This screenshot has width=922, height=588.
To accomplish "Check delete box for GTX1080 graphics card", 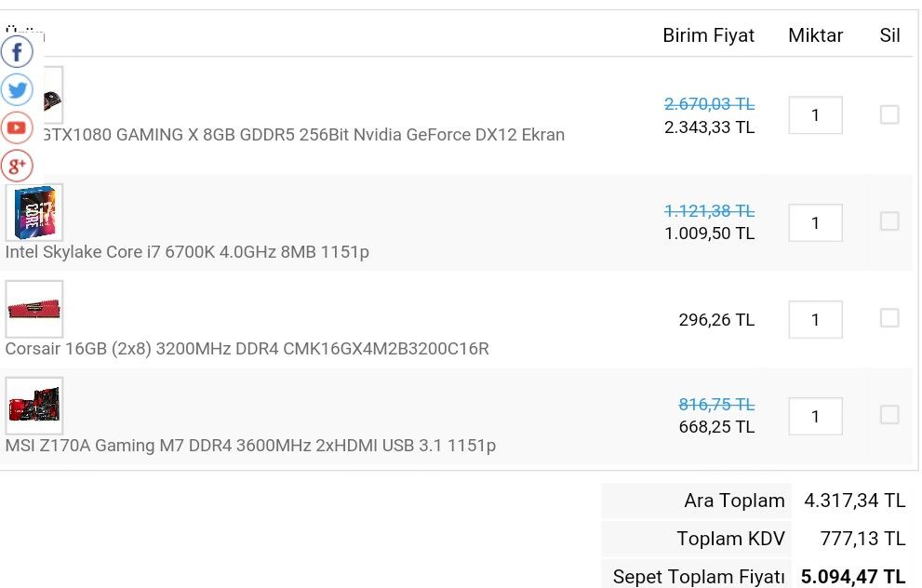I will (889, 114).
